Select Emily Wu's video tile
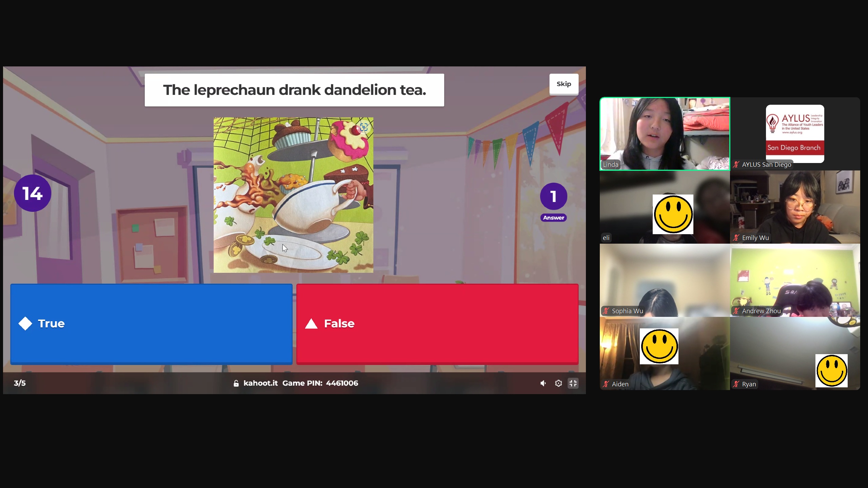The height and width of the screenshot is (488, 868). coord(795,207)
